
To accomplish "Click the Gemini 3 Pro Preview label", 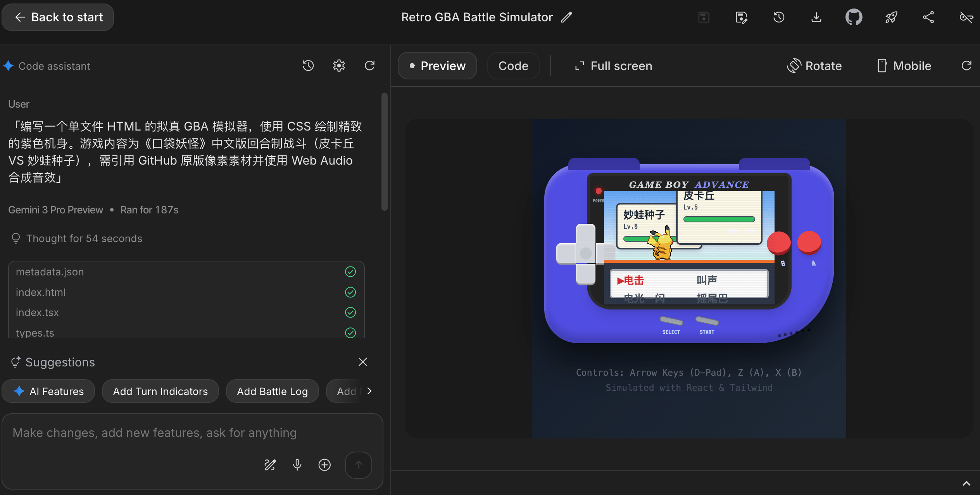I will (x=56, y=210).
